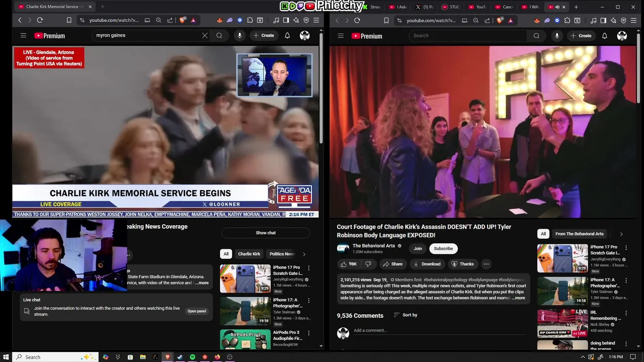This screenshot has height=362, width=644.
Task: Open iPhone 17: A Photographer's thumbnail in left window
Action: (245, 311)
